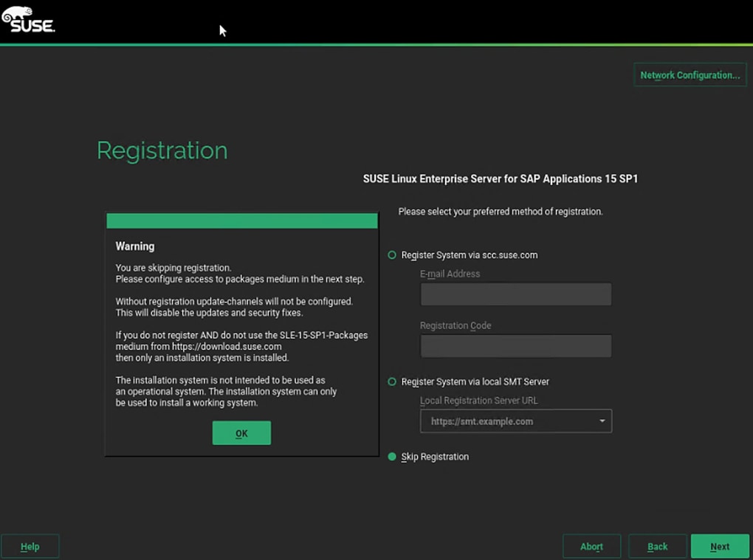The width and height of the screenshot is (753, 560).
Task: Click the SUSE chameleon logo
Action: pos(28,19)
